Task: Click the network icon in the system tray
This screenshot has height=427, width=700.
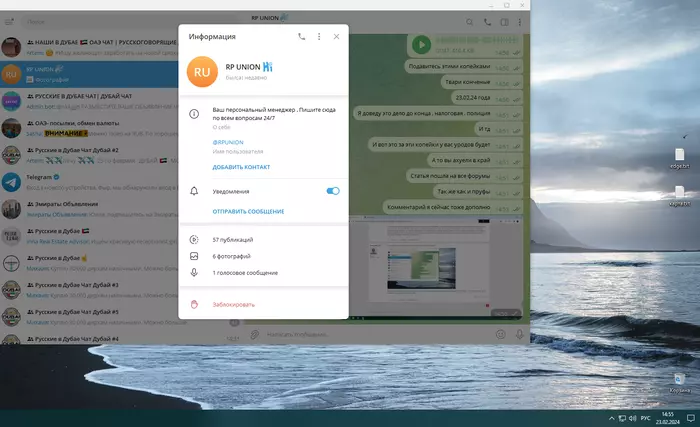Action: 622,419
